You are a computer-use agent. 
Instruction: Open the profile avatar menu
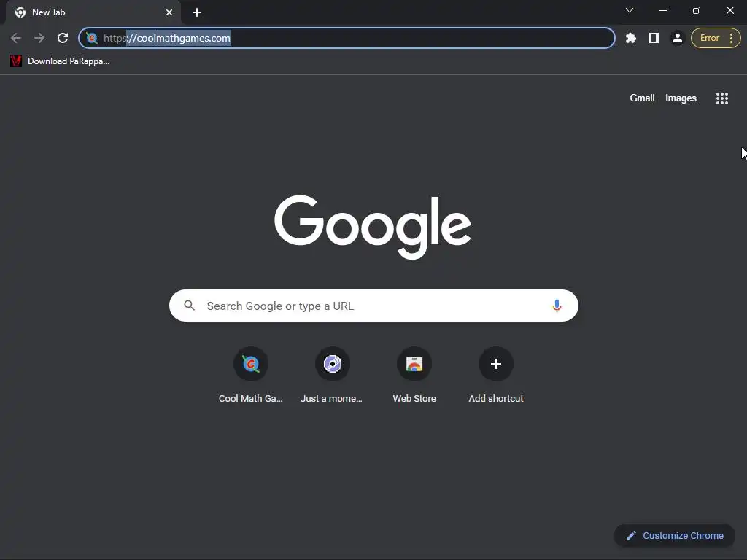point(678,38)
